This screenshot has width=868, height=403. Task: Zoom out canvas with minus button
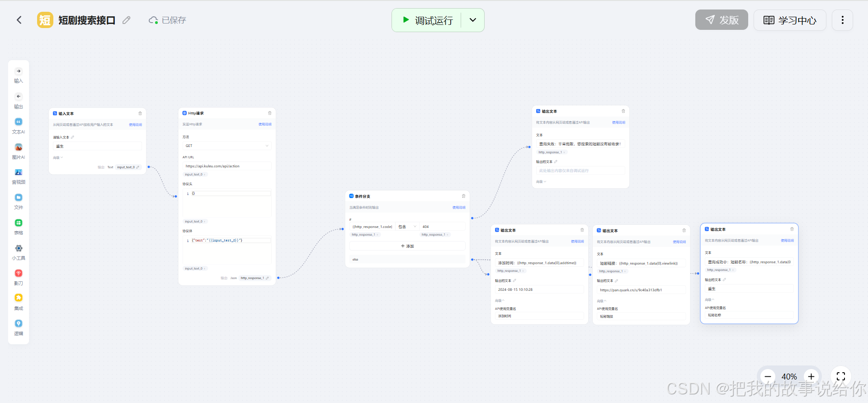pos(768,376)
